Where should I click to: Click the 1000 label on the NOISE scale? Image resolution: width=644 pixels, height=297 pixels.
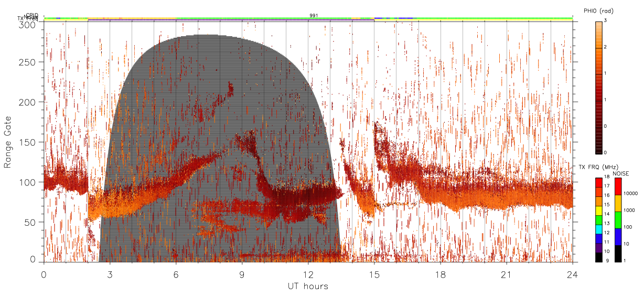[629, 210]
